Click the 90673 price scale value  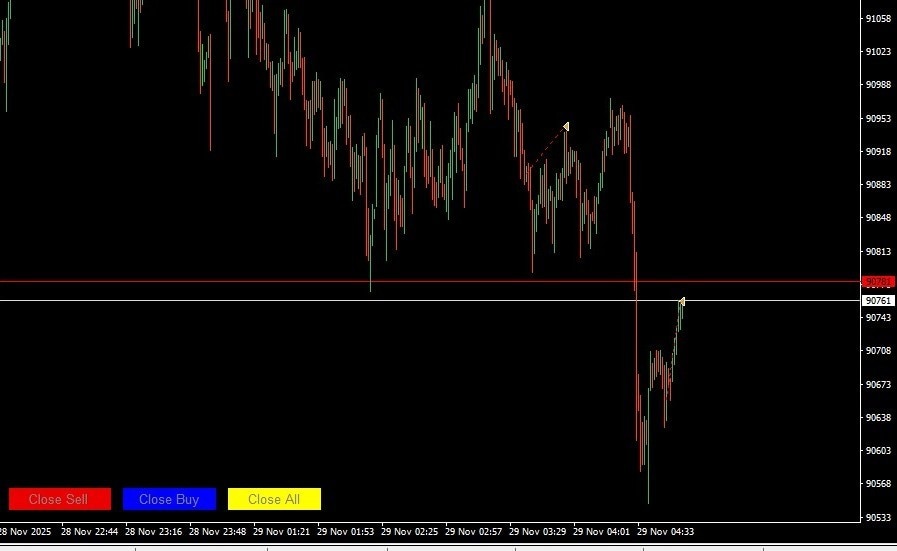(878, 384)
